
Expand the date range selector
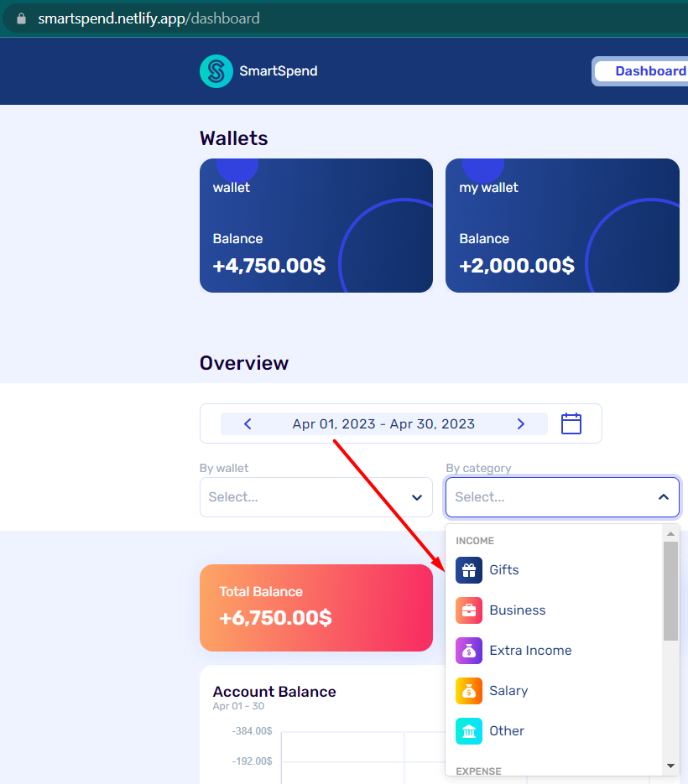[x=384, y=423]
